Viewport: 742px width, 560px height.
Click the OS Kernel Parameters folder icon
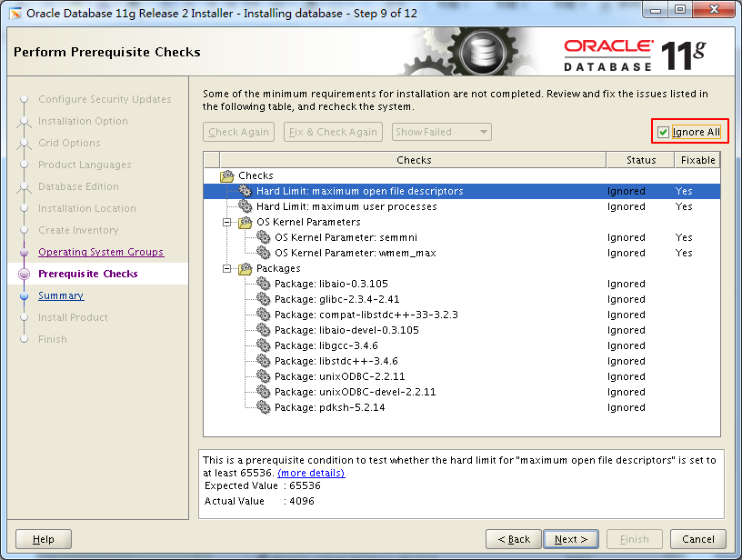246,222
